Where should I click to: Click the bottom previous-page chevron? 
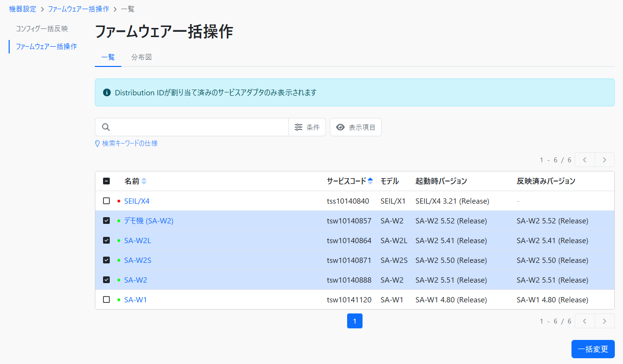585,321
